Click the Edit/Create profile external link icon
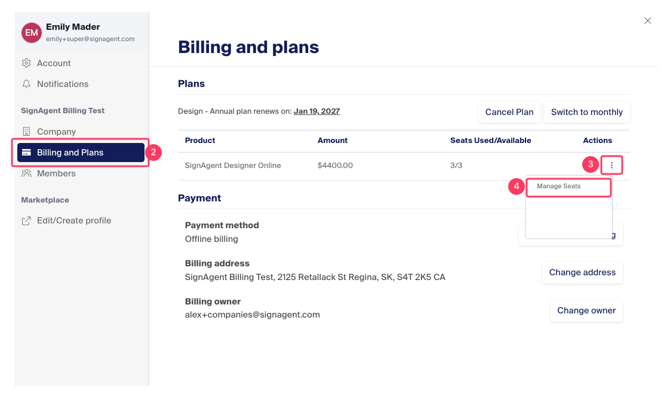Image resolution: width=670 pixels, height=398 pixels. click(x=26, y=221)
